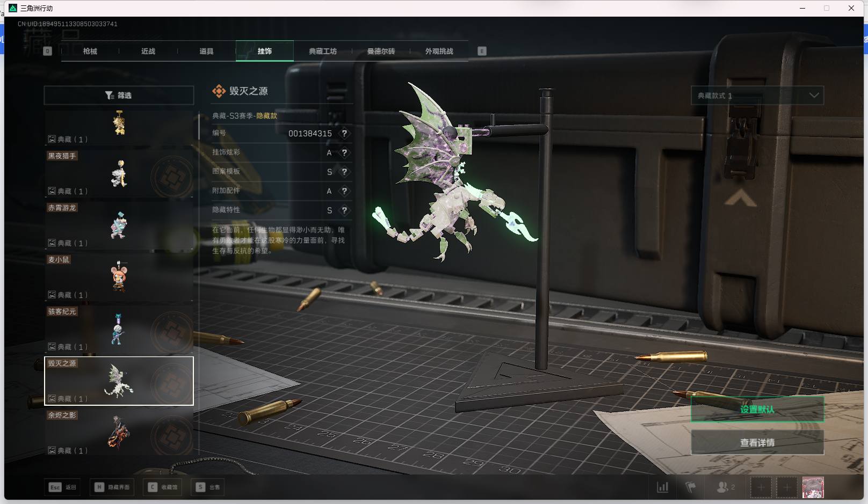This screenshot has width=868, height=504.
Task: Select the first charm thumbnail above 黑夜猎手
Action: click(x=119, y=127)
